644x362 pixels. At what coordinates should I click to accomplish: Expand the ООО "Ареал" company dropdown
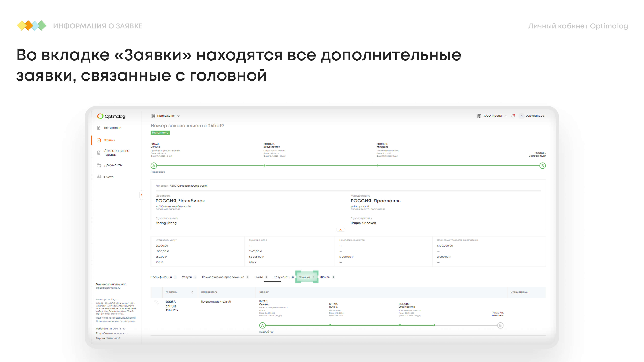pyautogui.click(x=506, y=116)
